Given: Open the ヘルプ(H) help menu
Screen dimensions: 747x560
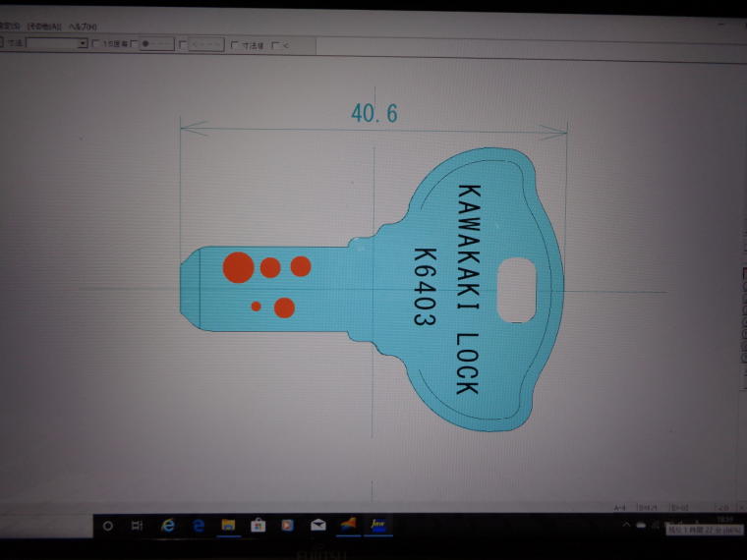Looking at the screenshot, I should click(x=83, y=27).
